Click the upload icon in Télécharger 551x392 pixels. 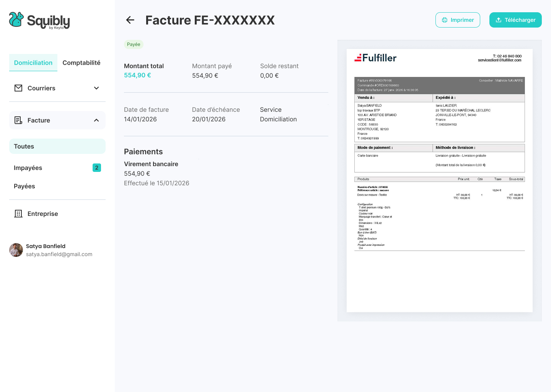coord(499,20)
